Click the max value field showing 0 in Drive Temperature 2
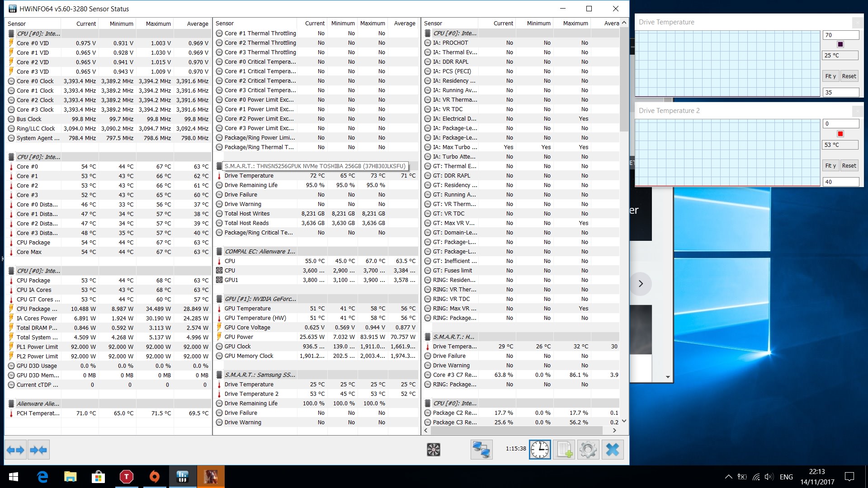The image size is (868, 488). pos(841,124)
